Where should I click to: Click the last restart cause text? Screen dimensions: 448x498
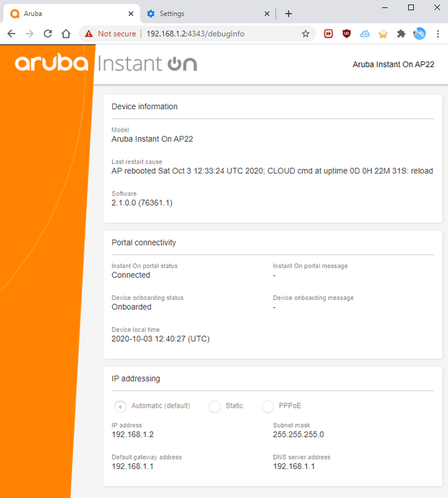click(x=272, y=171)
